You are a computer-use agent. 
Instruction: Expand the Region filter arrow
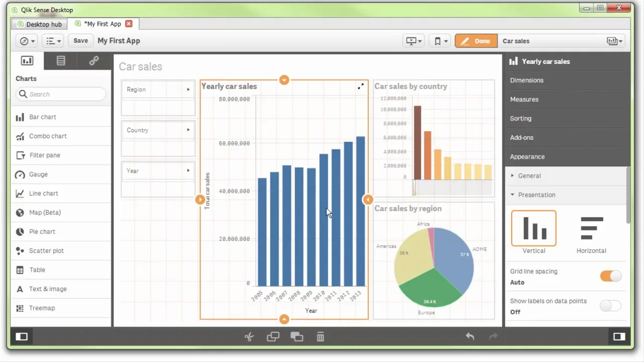point(189,89)
